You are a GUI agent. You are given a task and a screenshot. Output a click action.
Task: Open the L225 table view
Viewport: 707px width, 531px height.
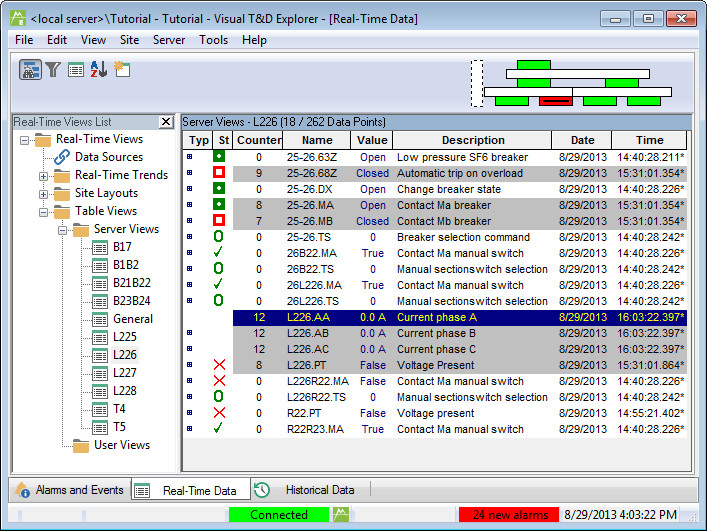[x=125, y=337]
